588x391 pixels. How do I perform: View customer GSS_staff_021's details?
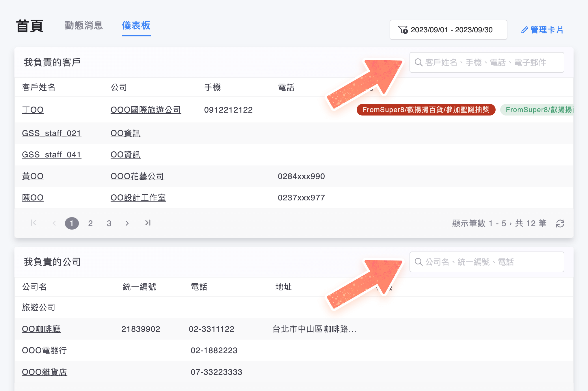52,133
